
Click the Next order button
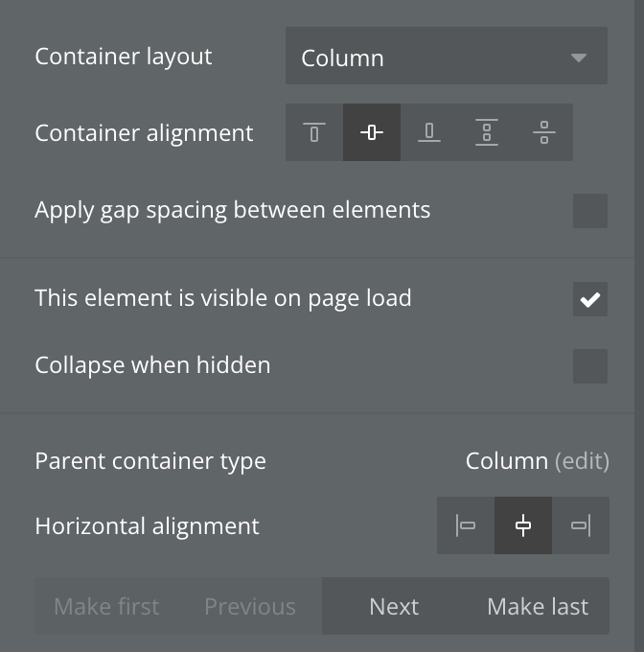(394, 606)
